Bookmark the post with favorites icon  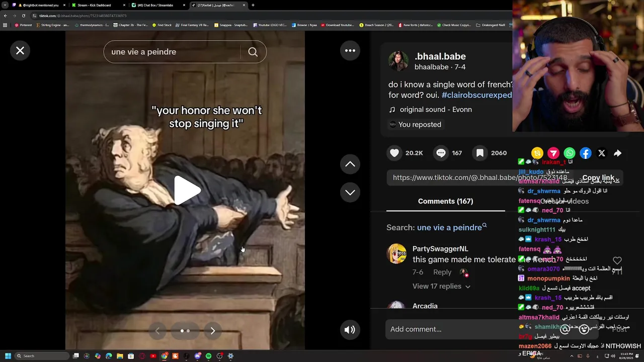[x=480, y=153]
